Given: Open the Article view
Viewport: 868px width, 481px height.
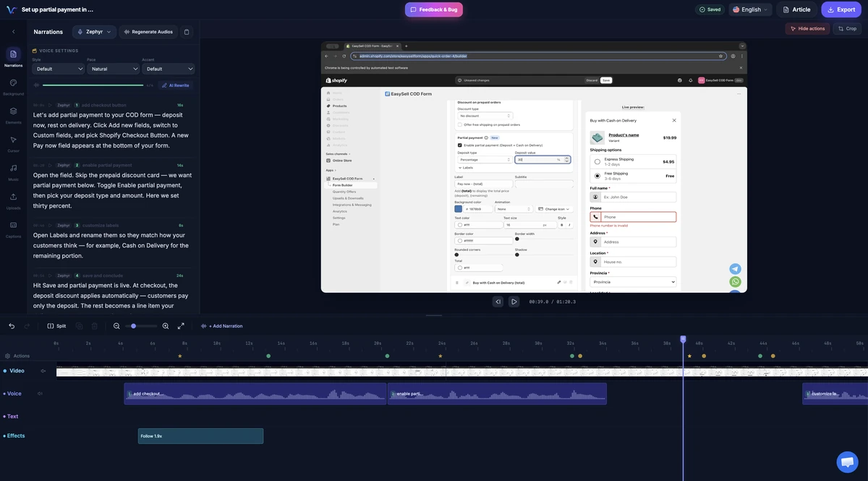Looking at the screenshot, I should click(796, 9).
